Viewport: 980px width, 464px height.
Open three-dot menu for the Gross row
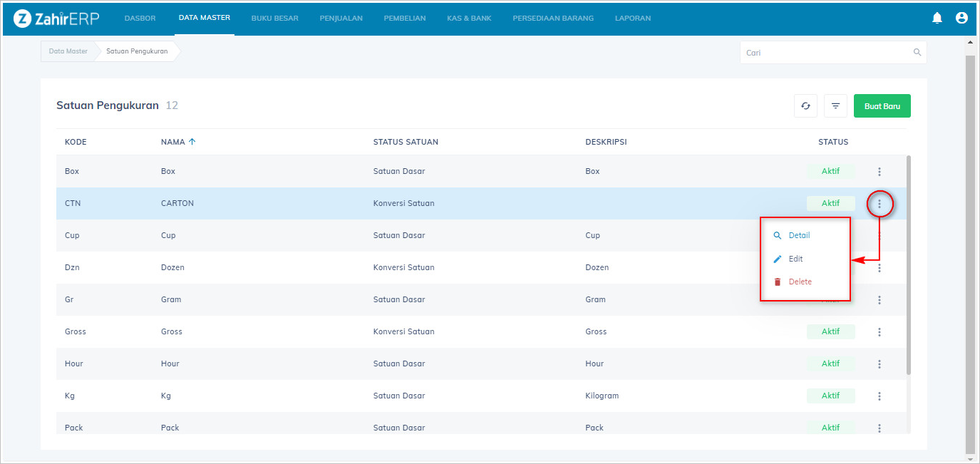(x=880, y=332)
